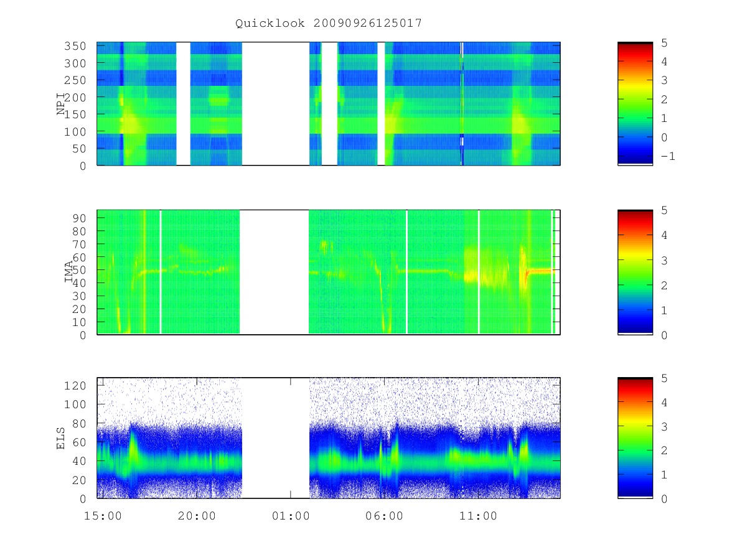The height and width of the screenshot is (560, 747).
Task: Click the Quicklook 20090926125017 plot title
Action: tap(329, 23)
